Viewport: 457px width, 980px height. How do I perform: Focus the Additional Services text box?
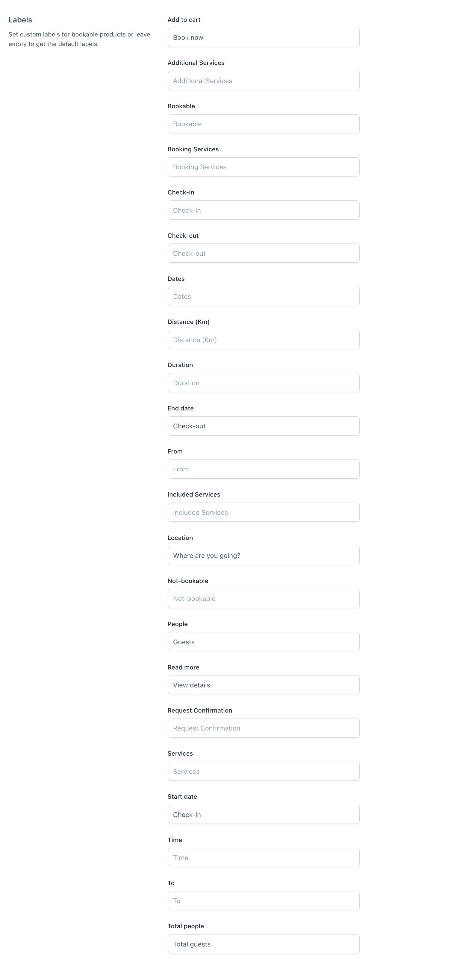tap(264, 81)
